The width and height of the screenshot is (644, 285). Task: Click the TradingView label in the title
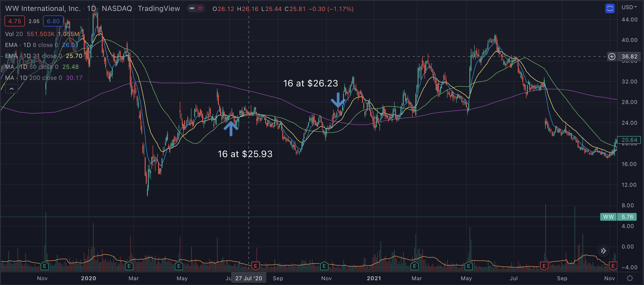[x=159, y=8]
